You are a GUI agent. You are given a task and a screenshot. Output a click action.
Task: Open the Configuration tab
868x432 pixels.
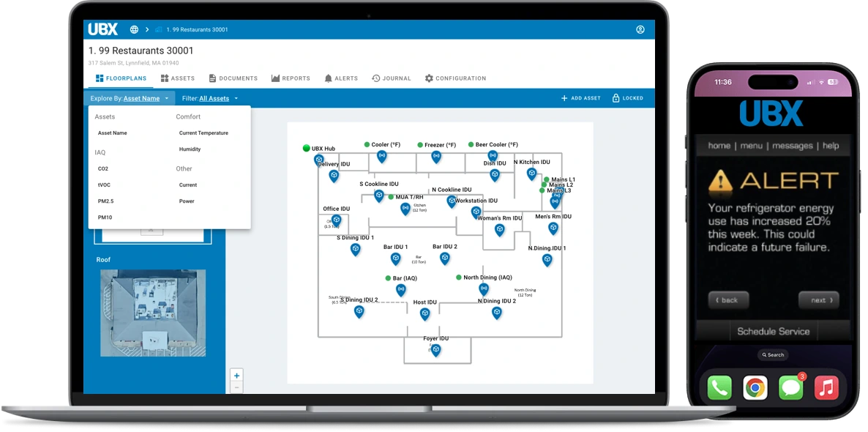click(x=455, y=78)
